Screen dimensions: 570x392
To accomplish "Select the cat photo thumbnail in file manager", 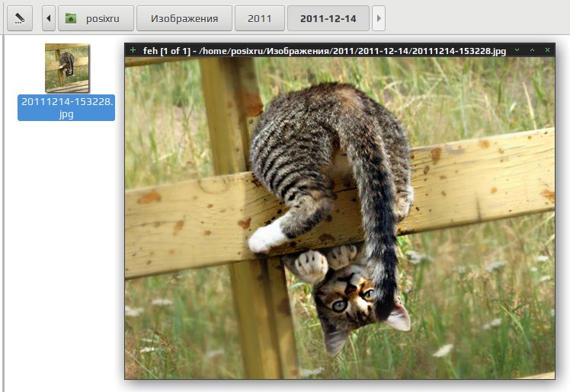I will [67, 68].
